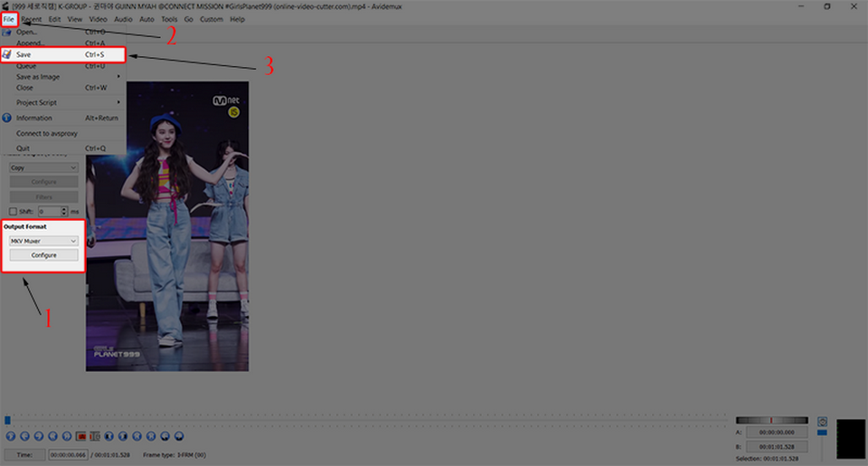Select Queue in the File menu
Image resolution: width=868 pixels, height=466 pixels.
point(63,66)
